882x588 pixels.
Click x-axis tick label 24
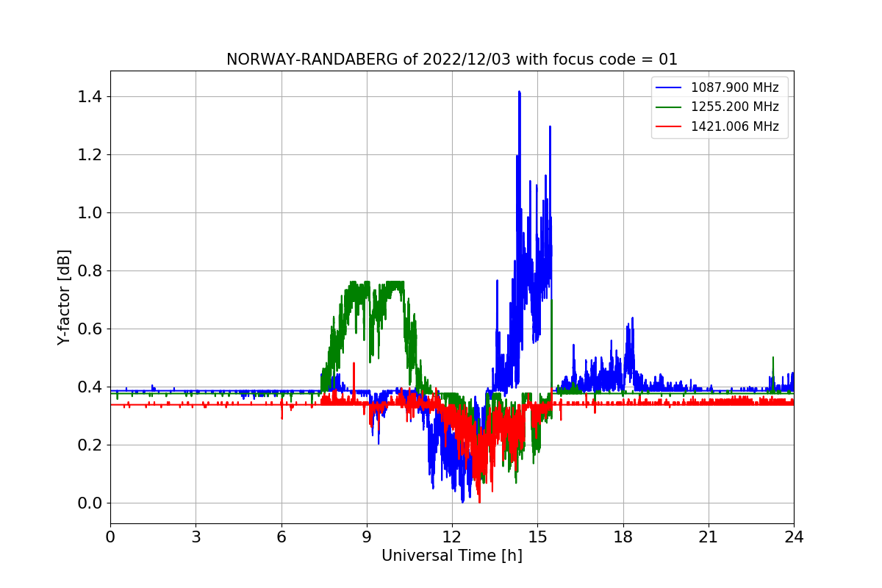tap(794, 537)
